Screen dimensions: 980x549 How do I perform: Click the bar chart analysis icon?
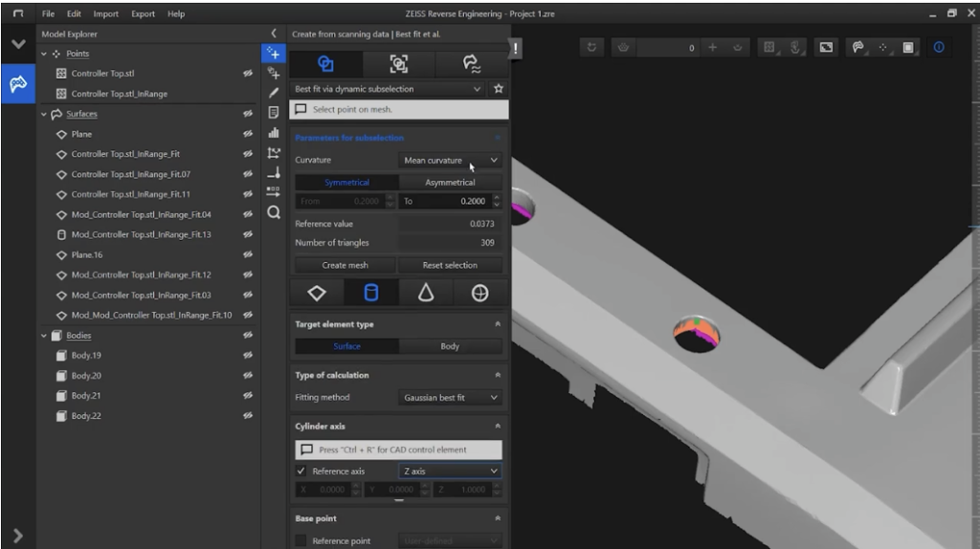(273, 133)
